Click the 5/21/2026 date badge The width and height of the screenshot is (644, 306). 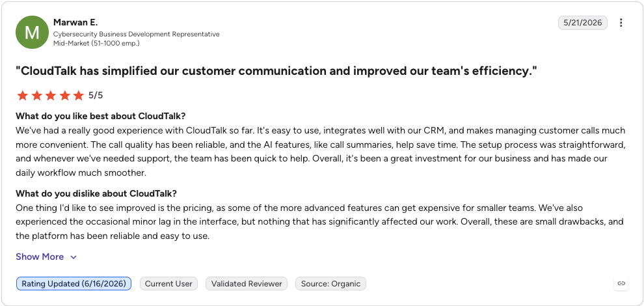[583, 23]
